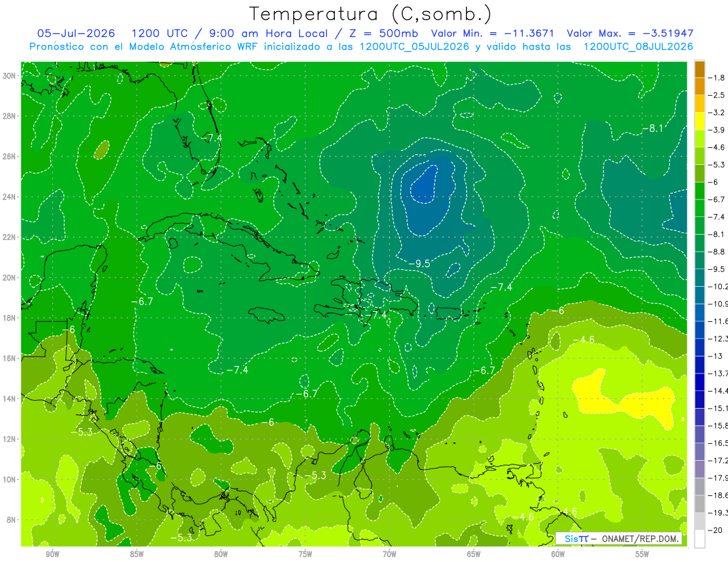Click the "10N" latitude label
Viewport: 728px width, 562px height.
10,480
